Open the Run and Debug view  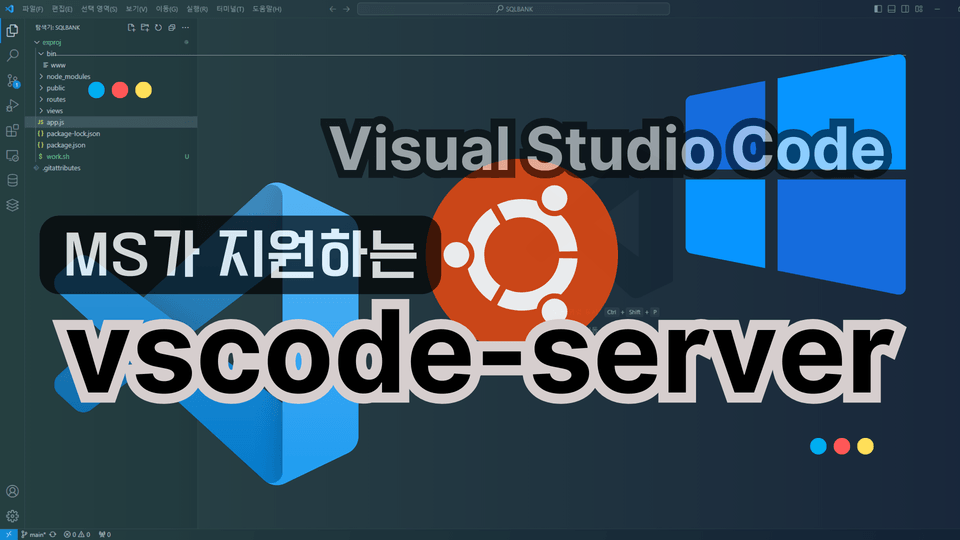(12, 105)
